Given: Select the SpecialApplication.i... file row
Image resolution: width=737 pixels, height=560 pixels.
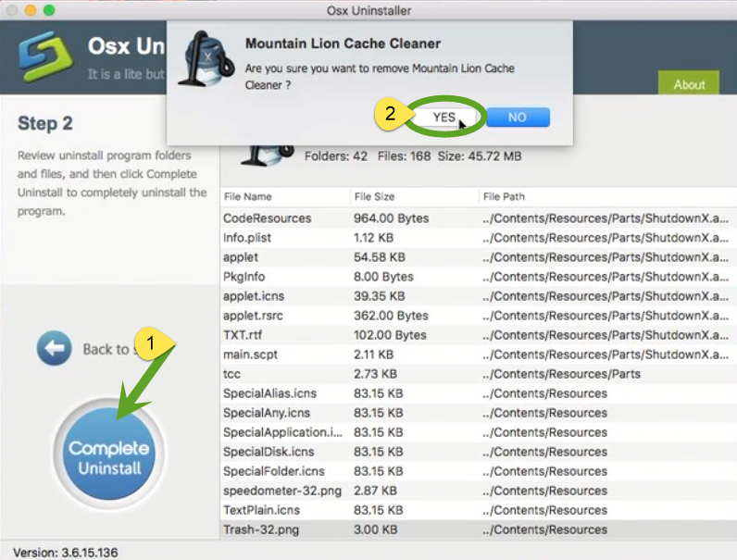Looking at the screenshot, I should [478, 432].
